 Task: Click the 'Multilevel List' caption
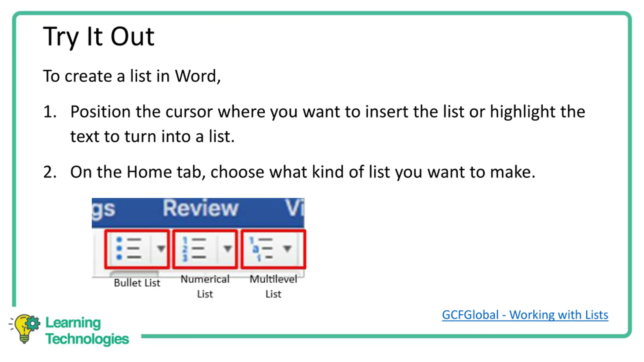[273, 287]
